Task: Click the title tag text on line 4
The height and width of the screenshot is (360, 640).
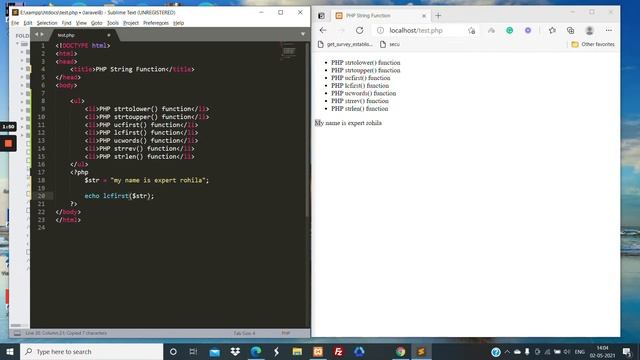Action: pyautogui.click(x=131, y=69)
